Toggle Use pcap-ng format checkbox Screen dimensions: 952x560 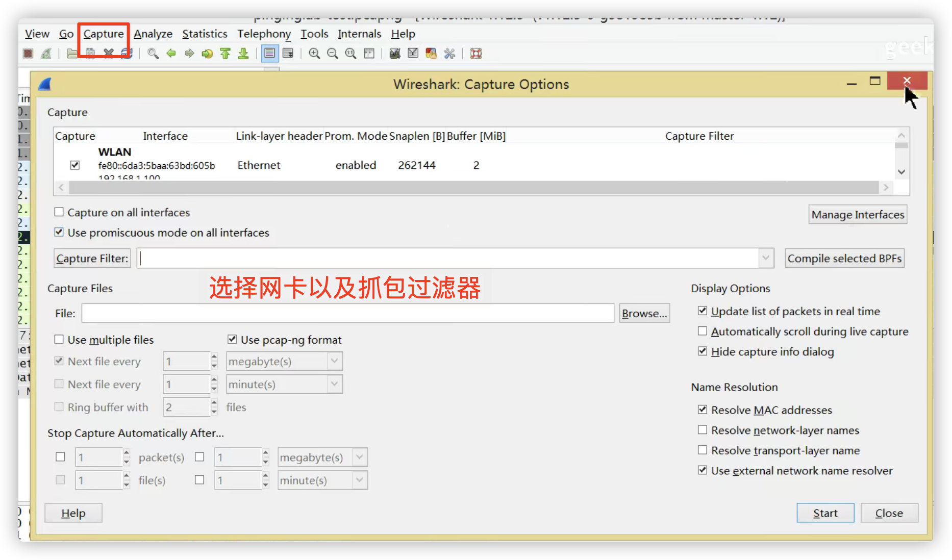[x=232, y=339]
